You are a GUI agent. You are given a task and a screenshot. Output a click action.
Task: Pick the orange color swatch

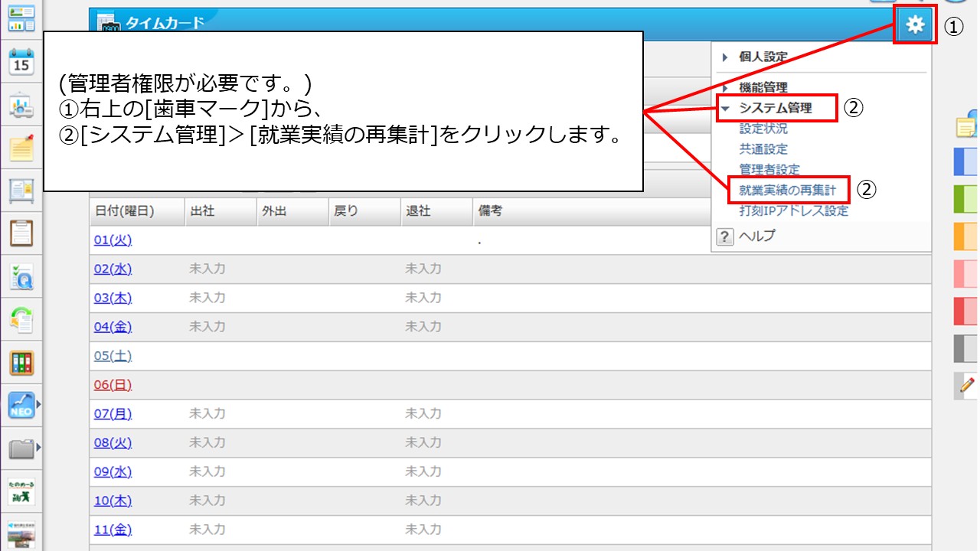click(965, 236)
